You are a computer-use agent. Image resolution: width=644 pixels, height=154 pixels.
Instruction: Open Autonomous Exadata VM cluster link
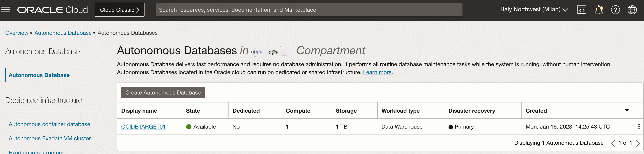click(x=49, y=138)
